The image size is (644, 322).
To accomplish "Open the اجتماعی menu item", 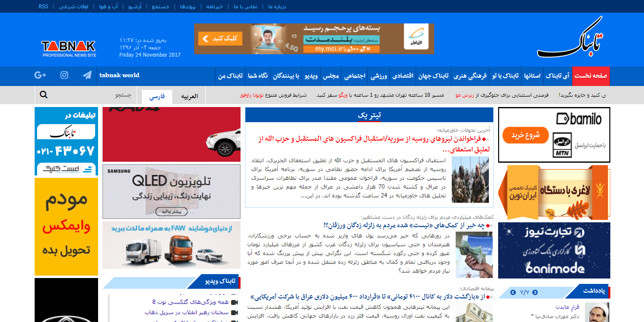I will pyautogui.click(x=355, y=76).
